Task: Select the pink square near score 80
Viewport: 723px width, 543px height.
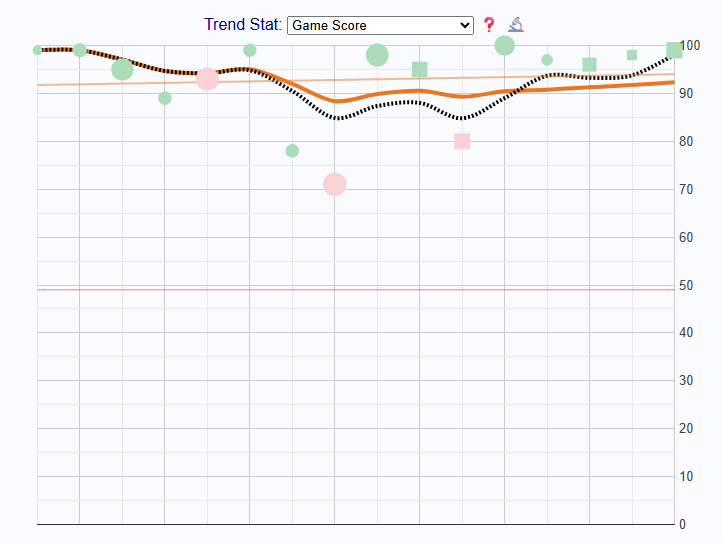Action: (x=462, y=141)
